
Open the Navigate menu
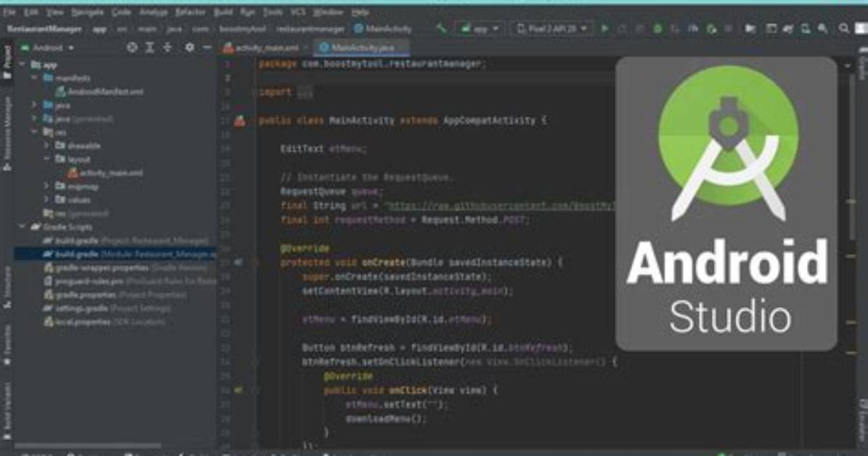point(88,12)
